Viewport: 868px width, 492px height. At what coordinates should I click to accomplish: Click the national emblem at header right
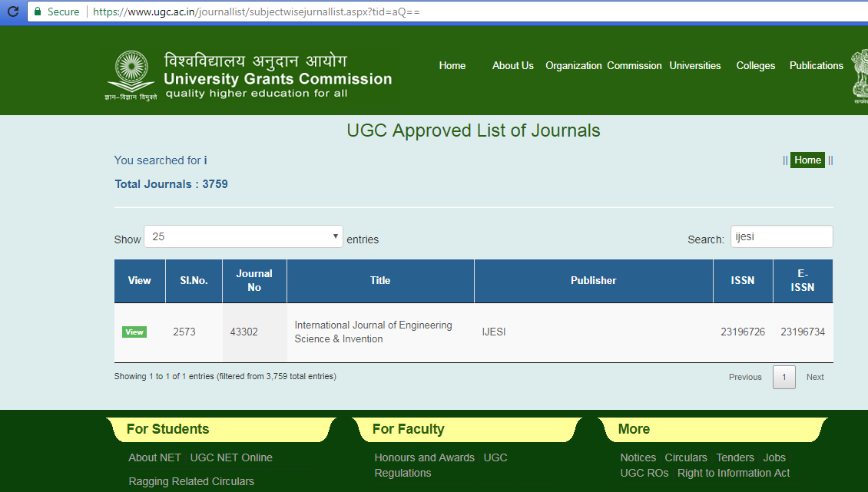(859, 76)
